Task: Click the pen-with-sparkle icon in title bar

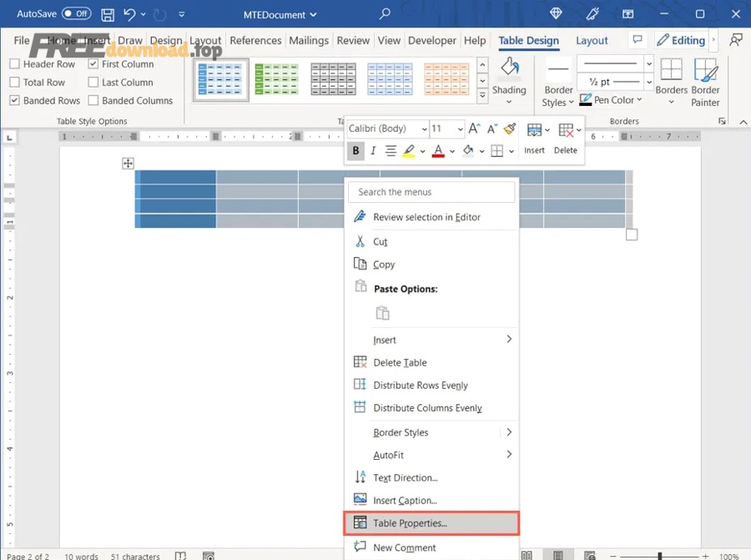Action: point(592,14)
